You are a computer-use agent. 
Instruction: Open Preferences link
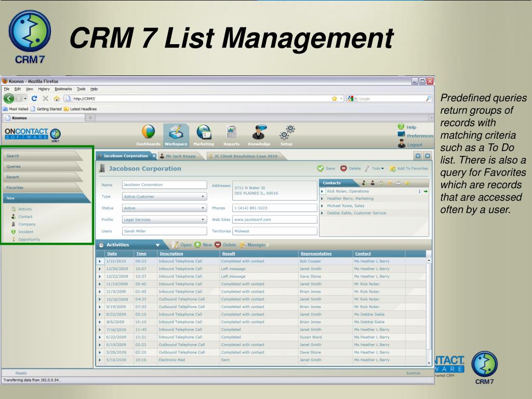416,136
